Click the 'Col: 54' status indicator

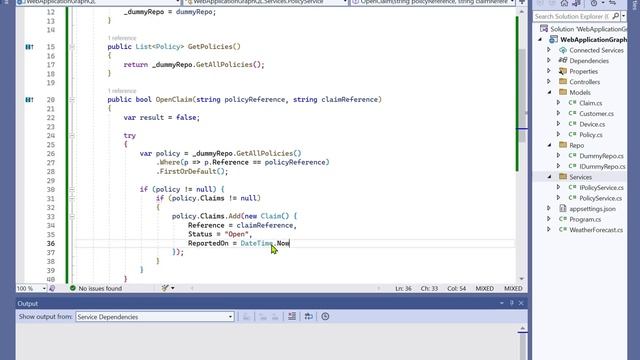tap(456, 288)
